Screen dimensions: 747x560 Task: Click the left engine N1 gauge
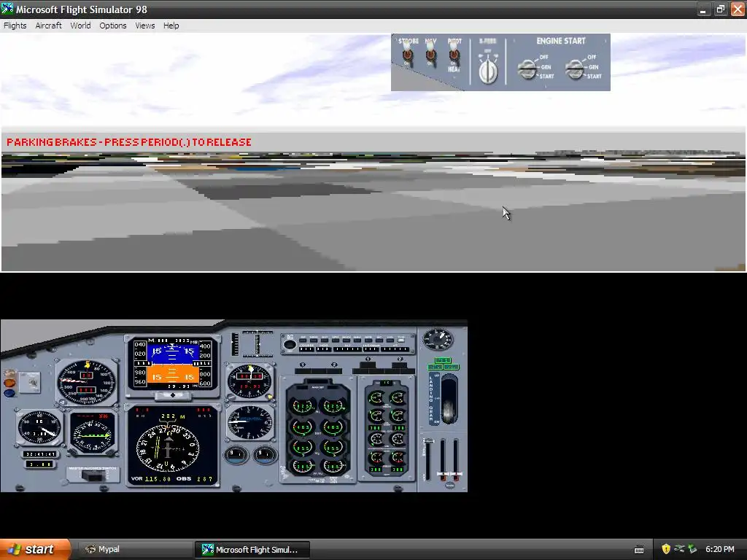click(303, 406)
